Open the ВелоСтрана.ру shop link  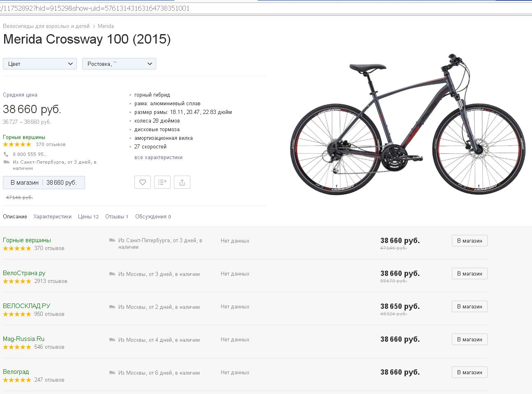[24, 273]
